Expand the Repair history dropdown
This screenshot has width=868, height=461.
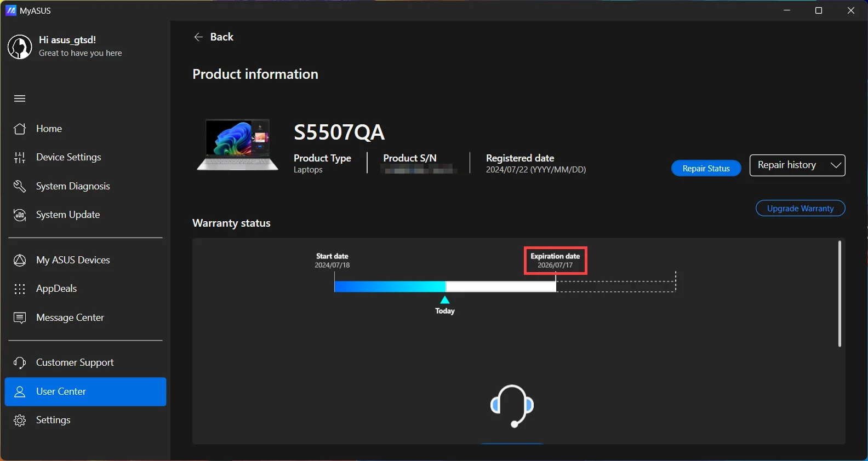(x=797, y=165)
